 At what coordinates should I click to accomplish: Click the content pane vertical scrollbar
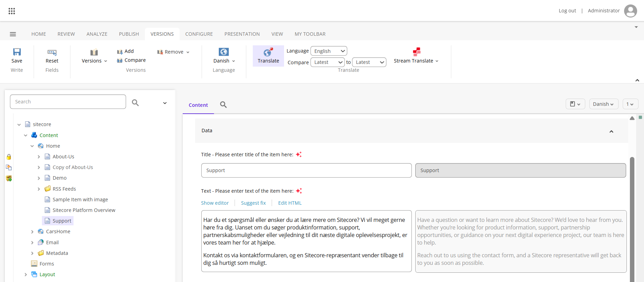(x=632, y=220)
